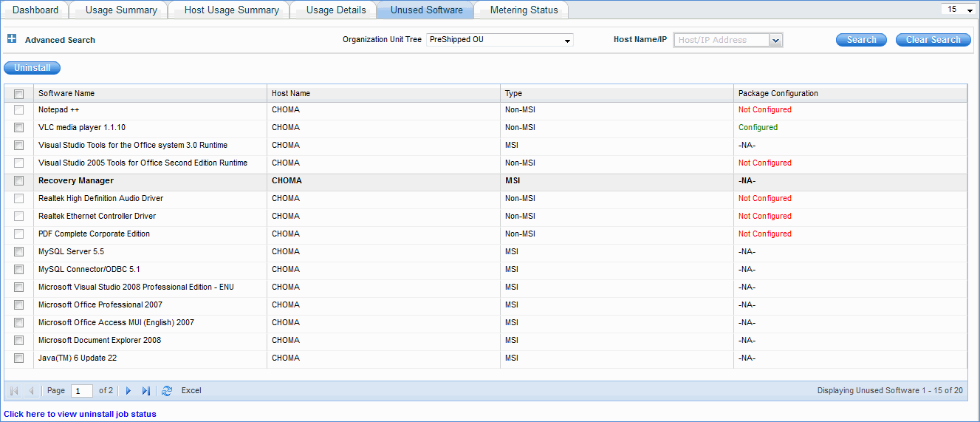Tick the Recovery Manager checkbox

click(19, 180)
